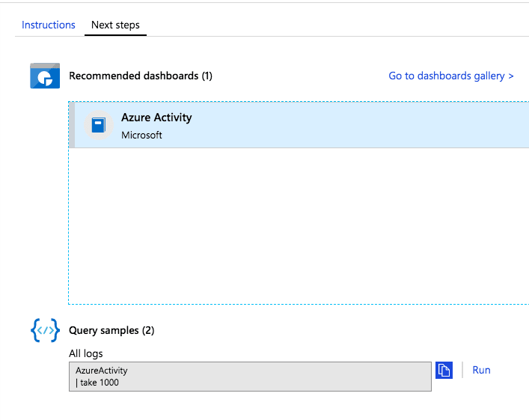Click the Recommended dashboards chart icon
The height and width of the screenshot is (420, 529).
point(45,76)
